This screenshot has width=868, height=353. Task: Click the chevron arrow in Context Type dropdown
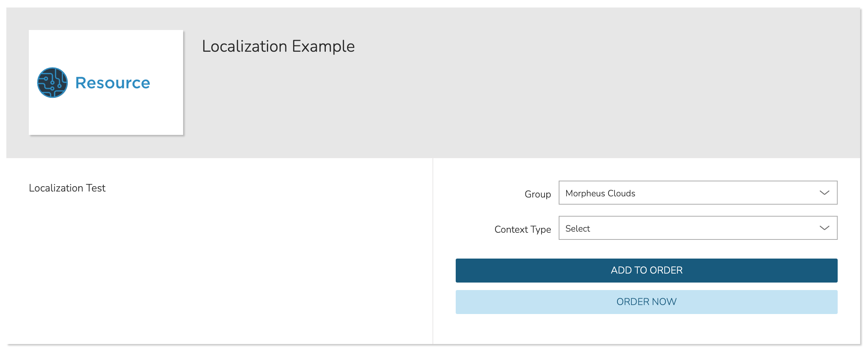(x=824, y=228)
